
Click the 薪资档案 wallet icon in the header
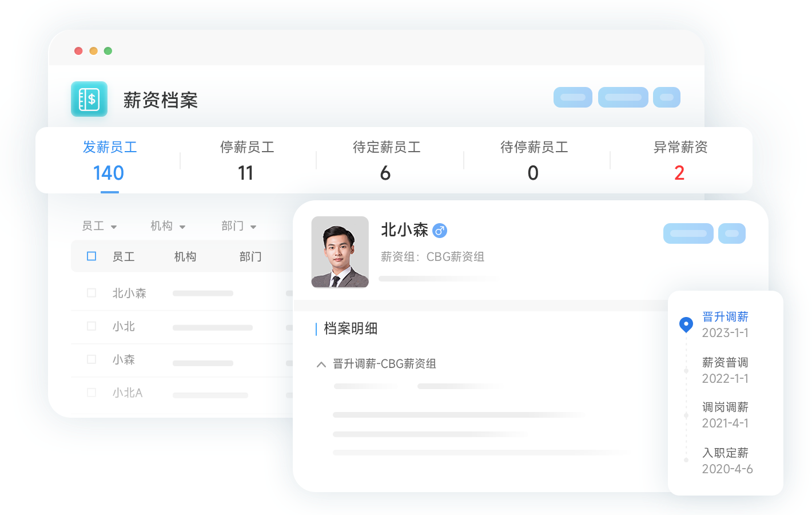point(89,99)
